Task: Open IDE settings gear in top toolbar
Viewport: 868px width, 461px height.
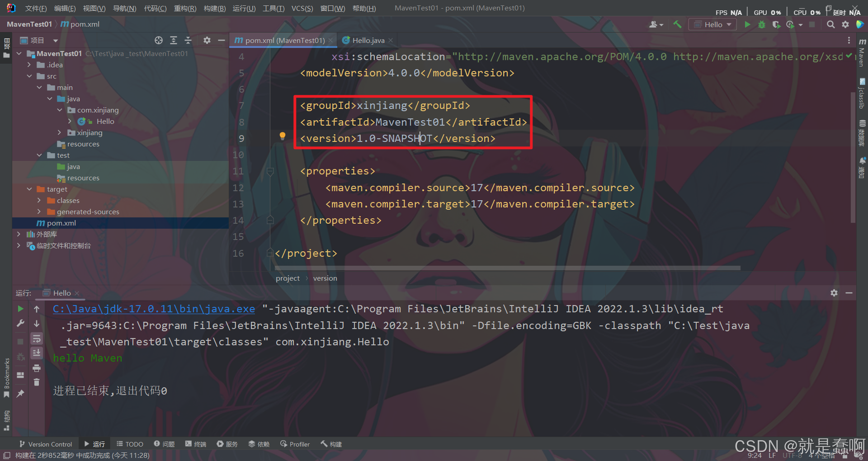Action: (x=845, y=24)
